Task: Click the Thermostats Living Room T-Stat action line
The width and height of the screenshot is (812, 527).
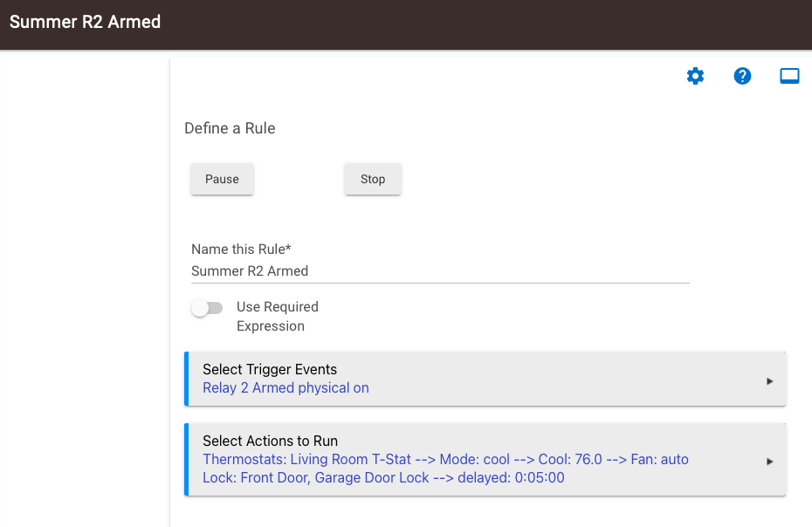Action: [x=445, y=459]
